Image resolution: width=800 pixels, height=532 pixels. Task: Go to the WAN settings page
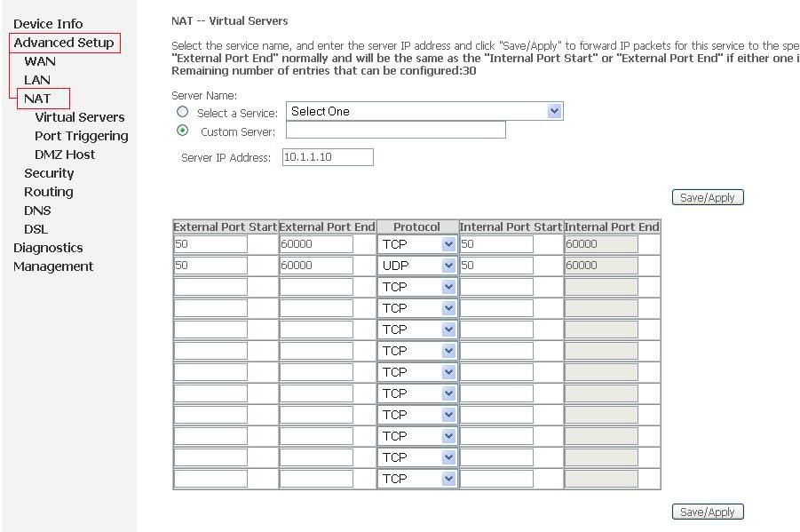(40, 61)
